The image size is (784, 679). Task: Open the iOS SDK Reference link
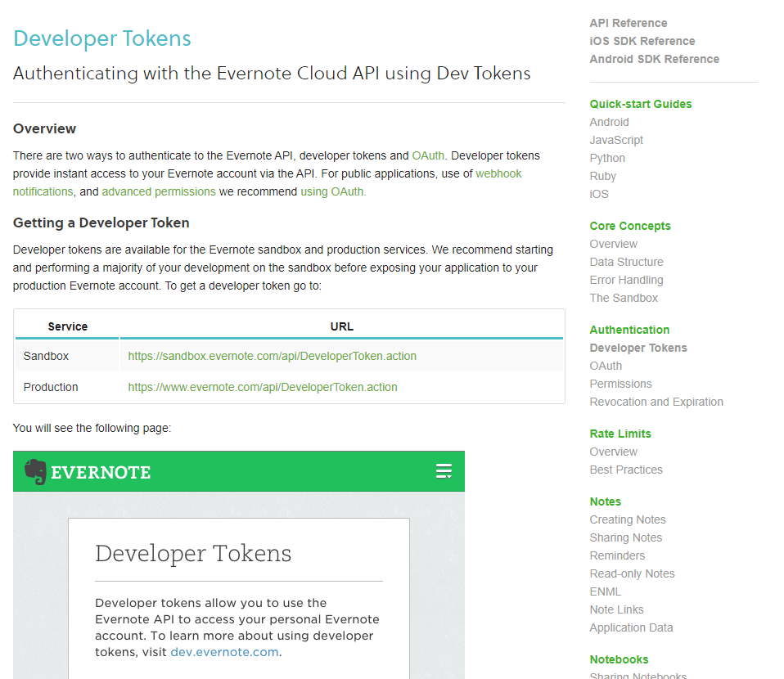coord(642,41)
